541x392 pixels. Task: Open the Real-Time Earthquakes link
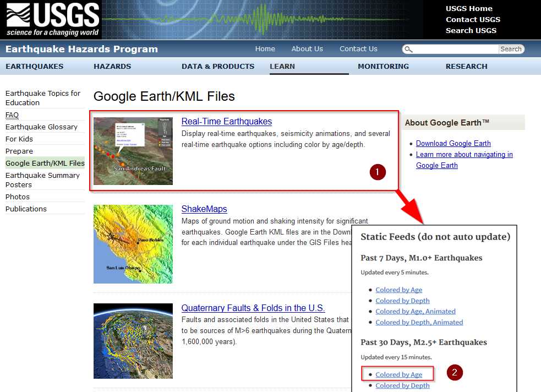coord(226,121)
